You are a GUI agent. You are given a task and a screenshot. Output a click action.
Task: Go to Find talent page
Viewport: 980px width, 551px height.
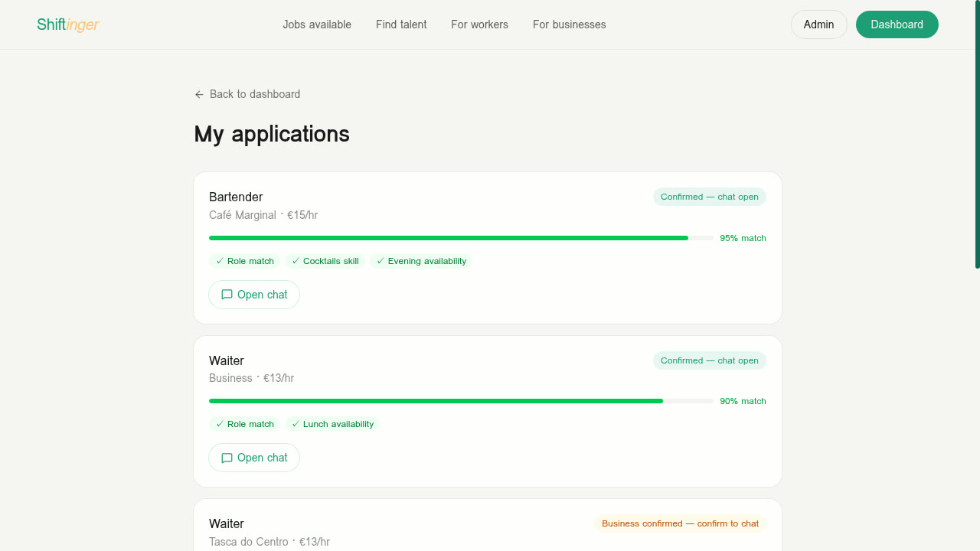[401, 24]
